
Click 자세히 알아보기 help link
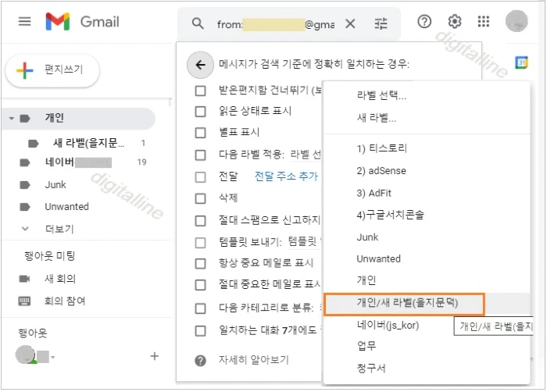[x=254, y=360]
